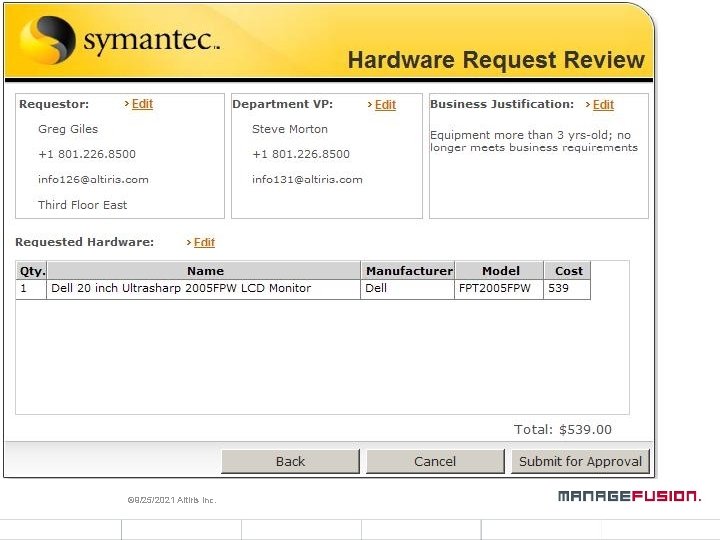Click the Third Floor East location
The height and width of the screenshot is (540, 720).
(83, 205)
